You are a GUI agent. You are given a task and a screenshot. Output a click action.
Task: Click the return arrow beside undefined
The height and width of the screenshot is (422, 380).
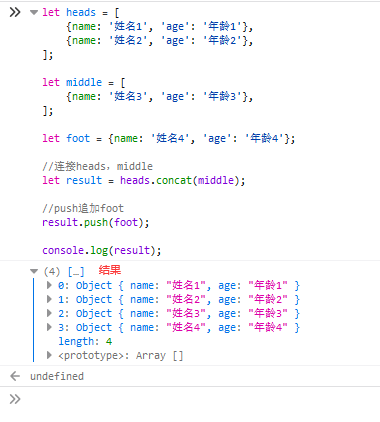click(x=15, y=376)
